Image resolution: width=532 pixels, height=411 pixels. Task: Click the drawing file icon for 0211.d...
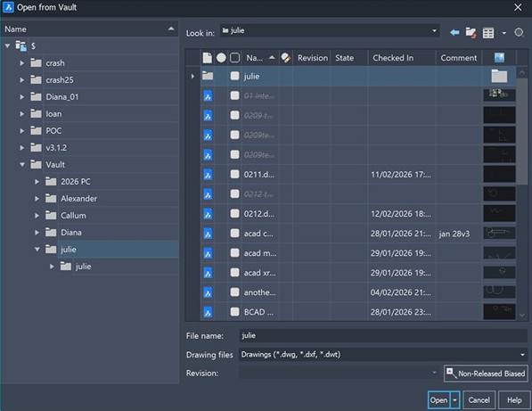coord(208,175)
